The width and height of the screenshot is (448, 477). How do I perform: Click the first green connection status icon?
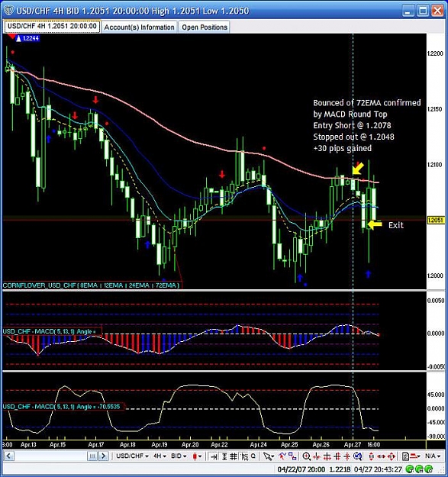409,469
